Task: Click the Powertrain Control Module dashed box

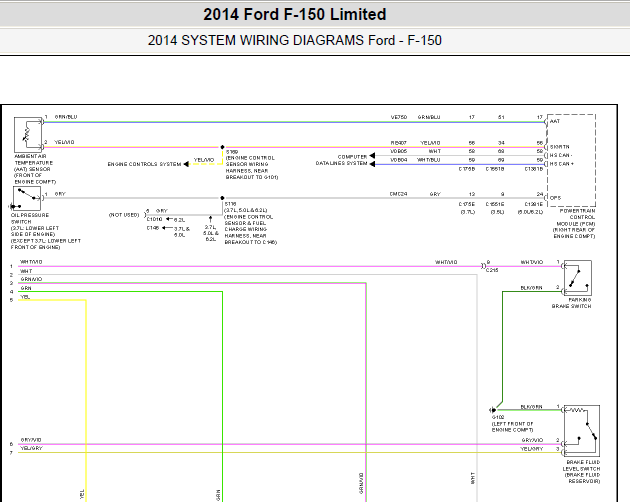Action: point(571,160)
